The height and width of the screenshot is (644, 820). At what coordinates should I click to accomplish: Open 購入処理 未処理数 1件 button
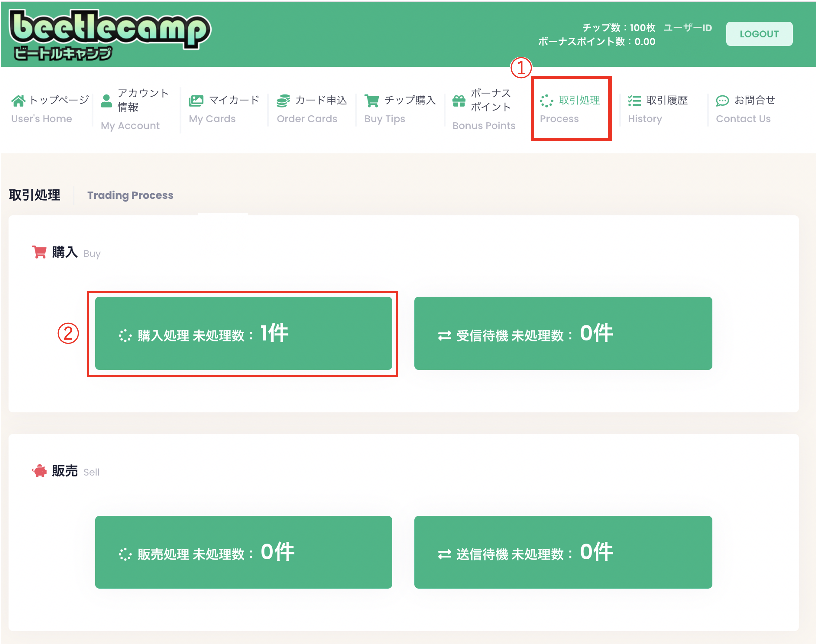click(243, 333)
